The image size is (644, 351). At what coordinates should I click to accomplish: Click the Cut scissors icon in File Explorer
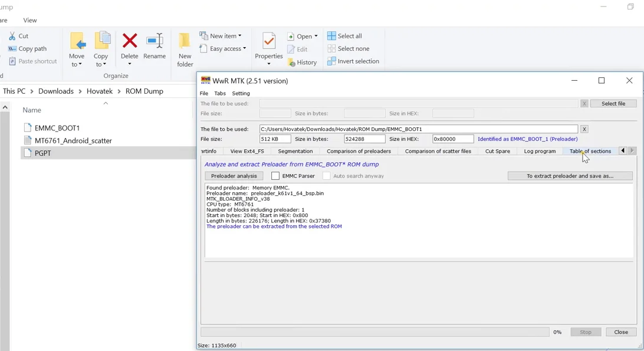pos(12,36)
